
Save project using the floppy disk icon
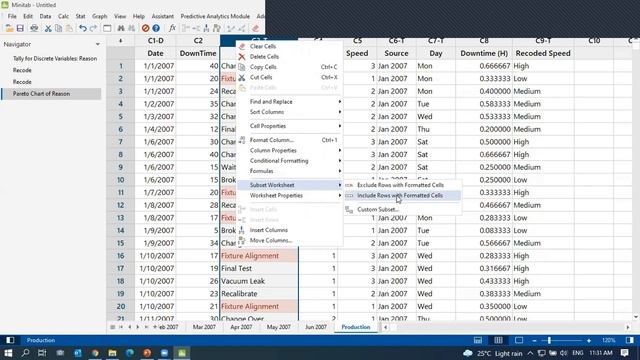(20, 28)
